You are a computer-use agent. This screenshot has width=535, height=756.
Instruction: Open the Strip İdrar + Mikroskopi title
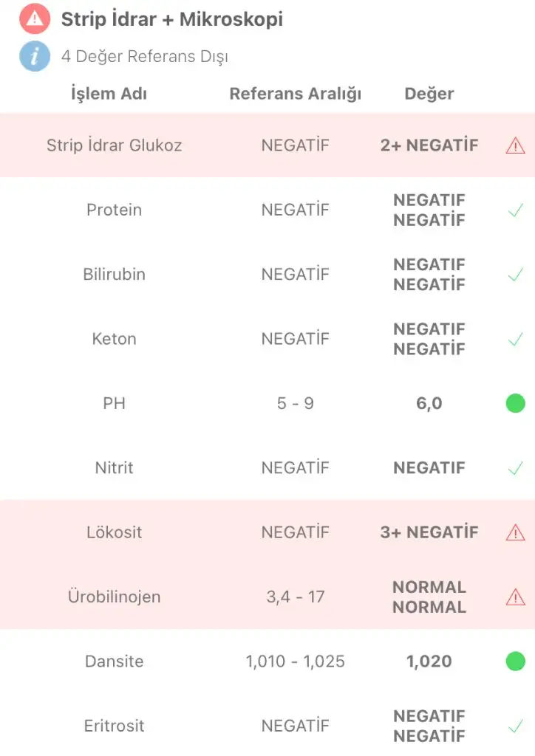click(171, 19)
